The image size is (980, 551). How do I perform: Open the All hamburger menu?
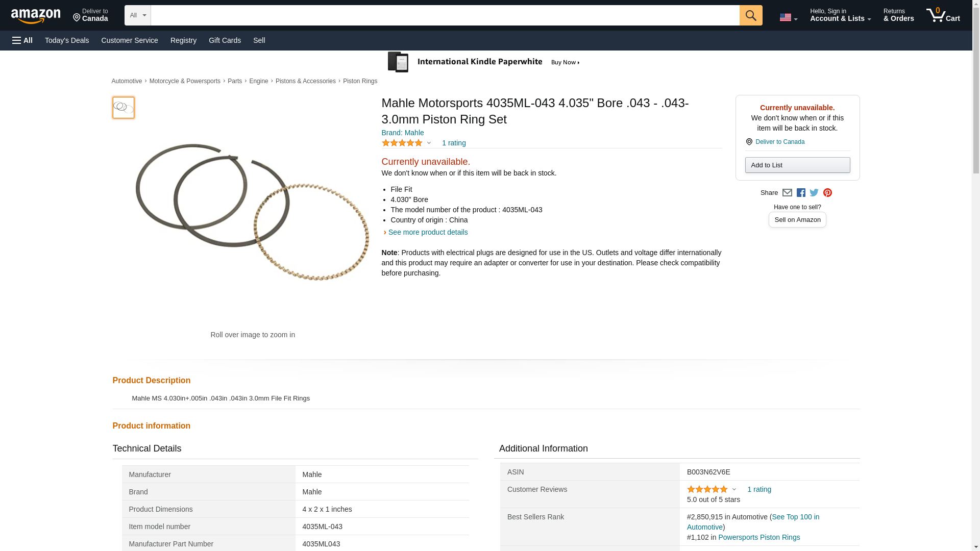(22, 40)
